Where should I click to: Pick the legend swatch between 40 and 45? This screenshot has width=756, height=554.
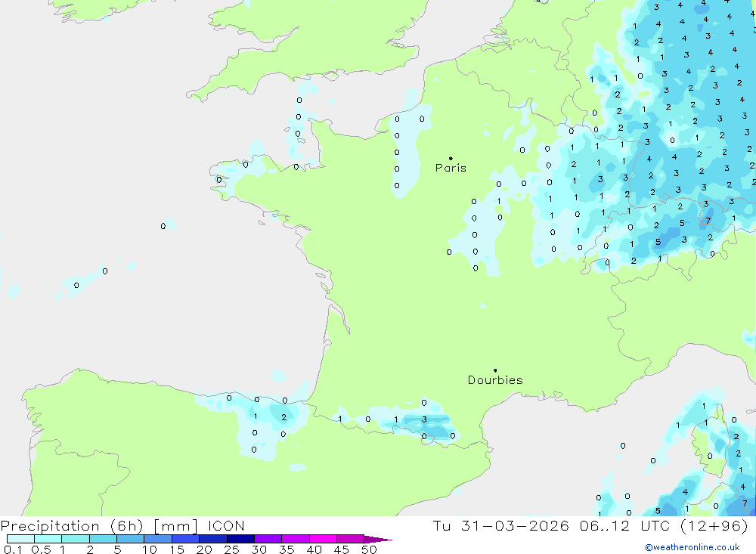coord(323,539)
